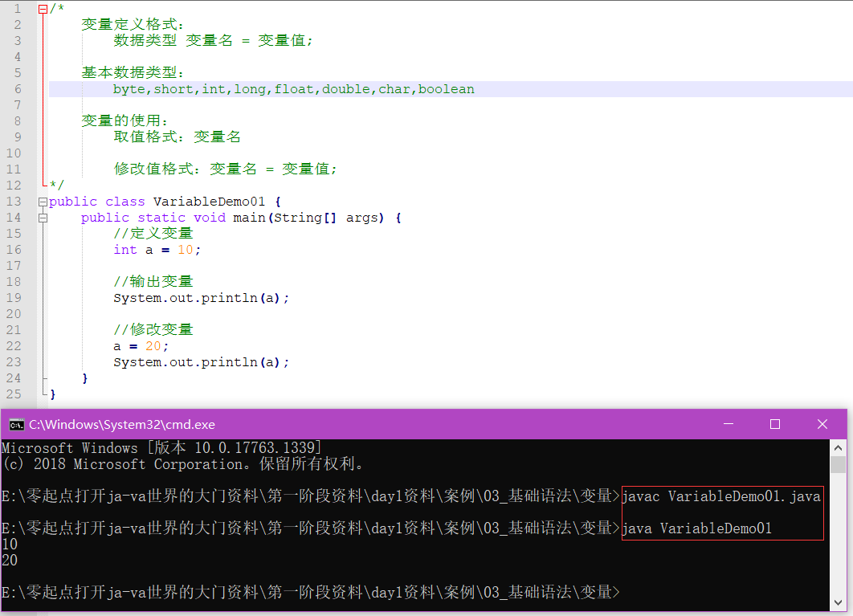Click the 'System.out.println(a);' line
Image resolution: width=853 pixels, height=616 pixels.
pos(200,297)
